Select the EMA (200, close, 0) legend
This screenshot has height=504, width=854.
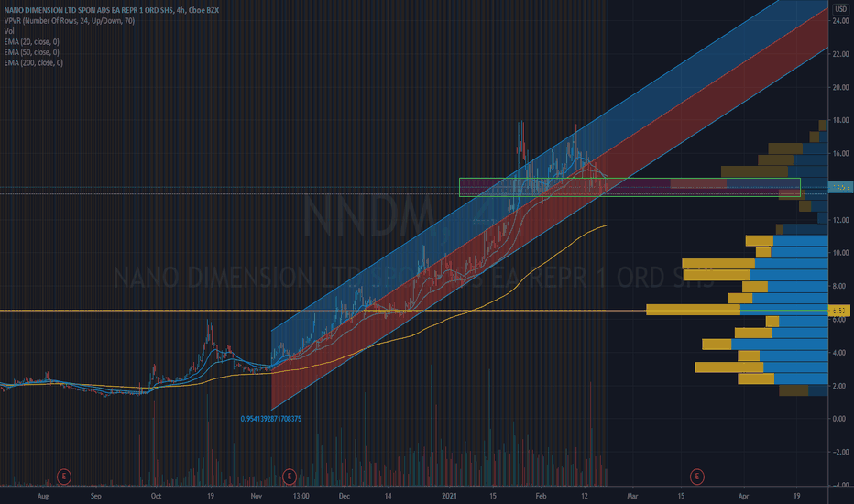[33, 62]
